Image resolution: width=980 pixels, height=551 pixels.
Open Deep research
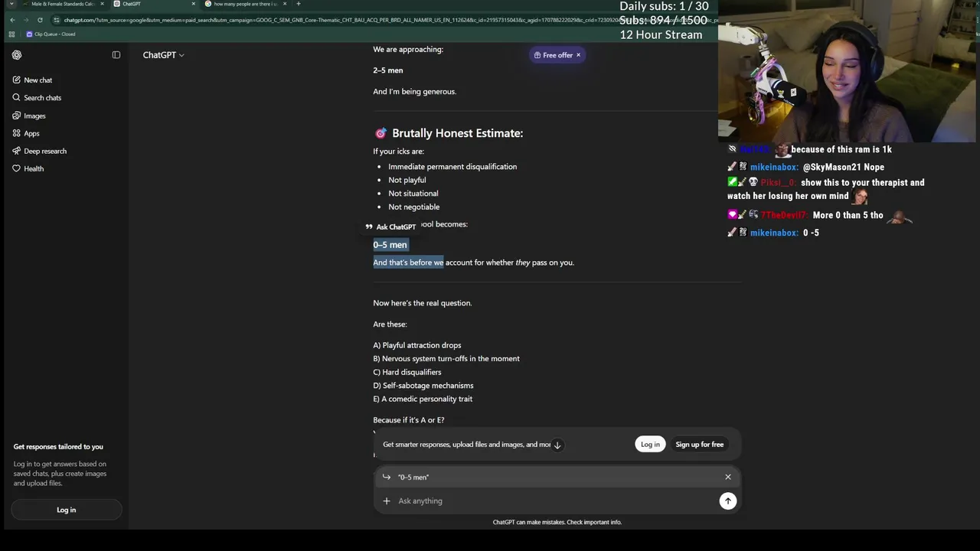coord(39,151)
